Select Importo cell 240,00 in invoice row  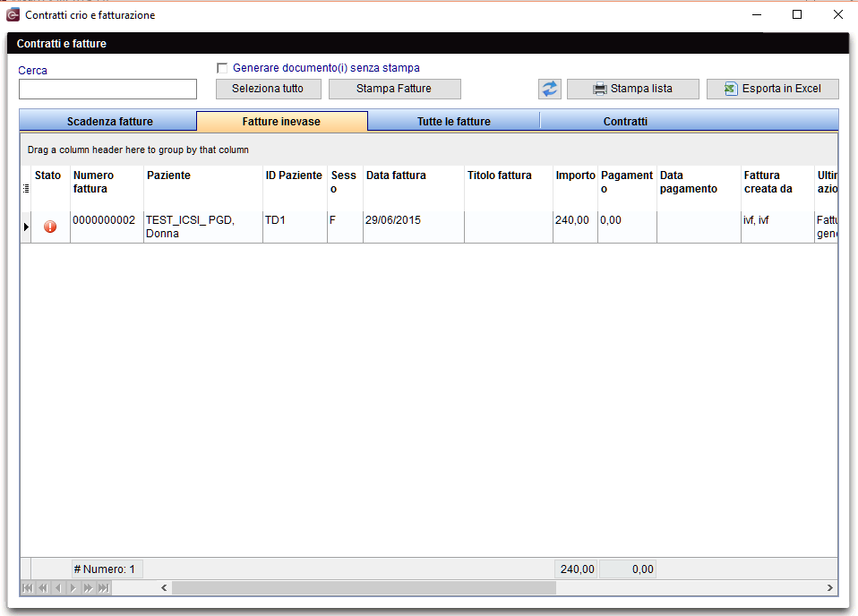575,227
